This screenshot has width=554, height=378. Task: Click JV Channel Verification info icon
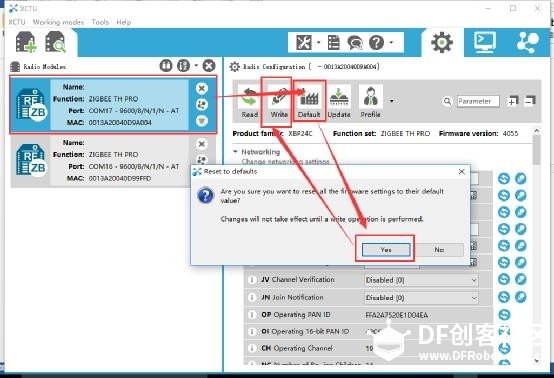pos(252,280)
